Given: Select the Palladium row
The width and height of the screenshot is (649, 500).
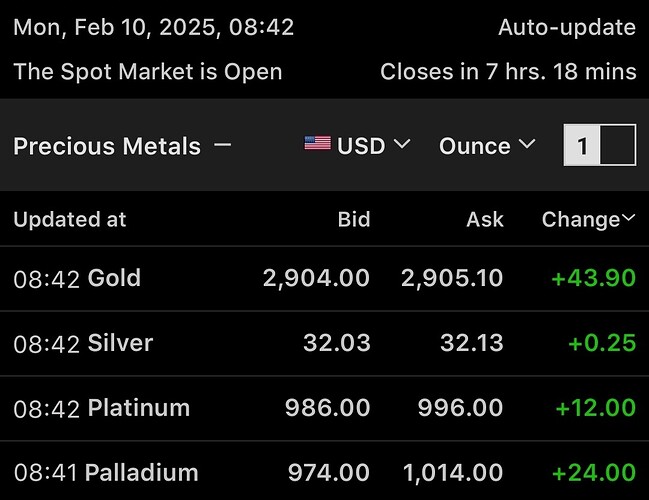Looking at the screenshot, I should (x=324, y=472).
